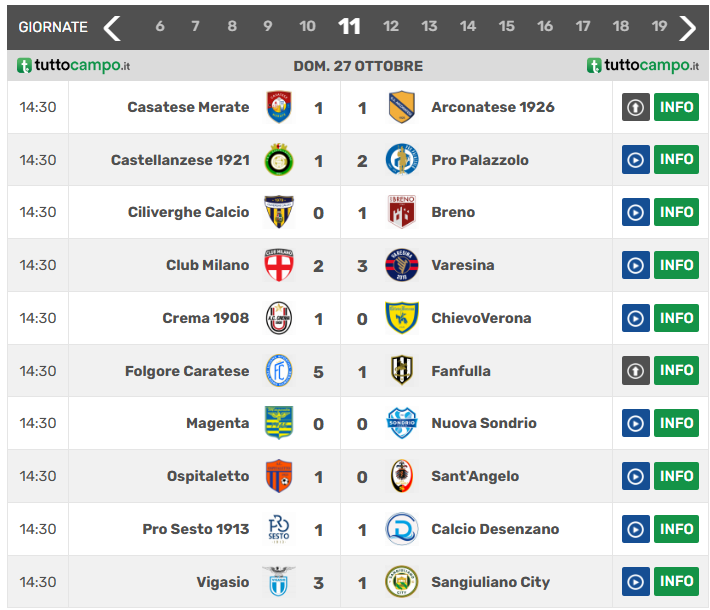Image resolution: width=710 pixels, height=610 pixels.
Task: Play video for Magenta vs Nuova Sondrio
Action: pos(636,423)
